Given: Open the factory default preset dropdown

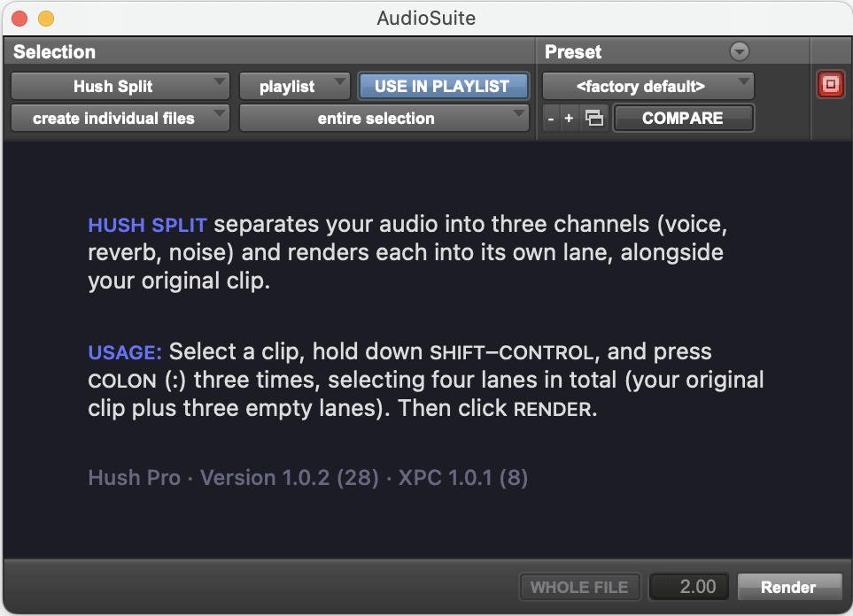Looking at the screenshot, I should click(x=648, y=87).
